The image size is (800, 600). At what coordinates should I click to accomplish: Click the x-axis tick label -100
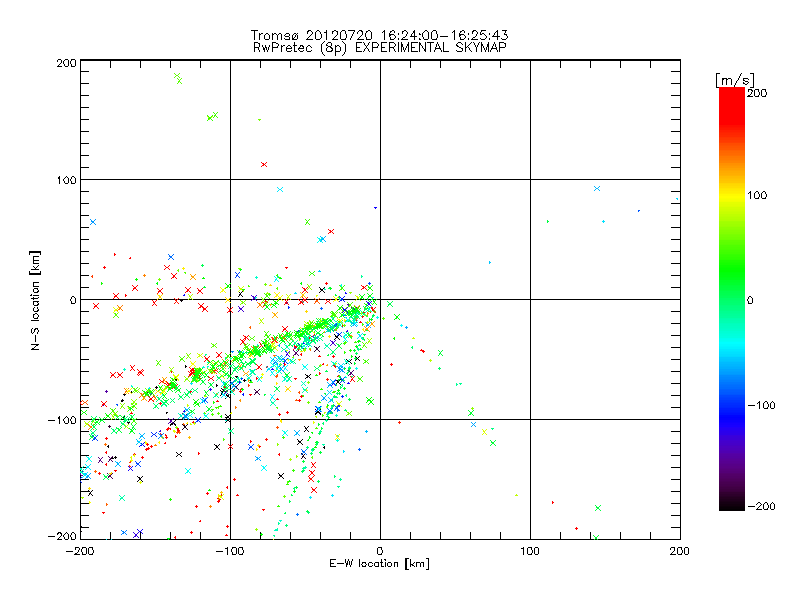[x=229, y=550]
